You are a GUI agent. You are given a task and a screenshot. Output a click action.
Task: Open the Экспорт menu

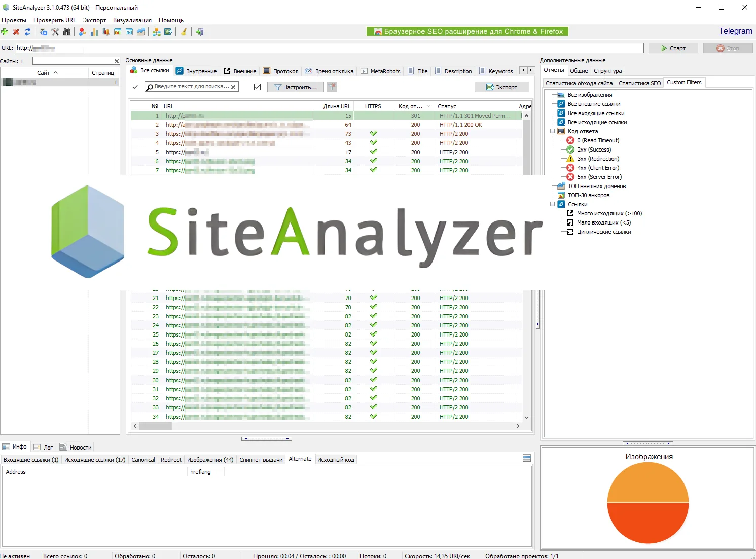(x=95, y=20)
